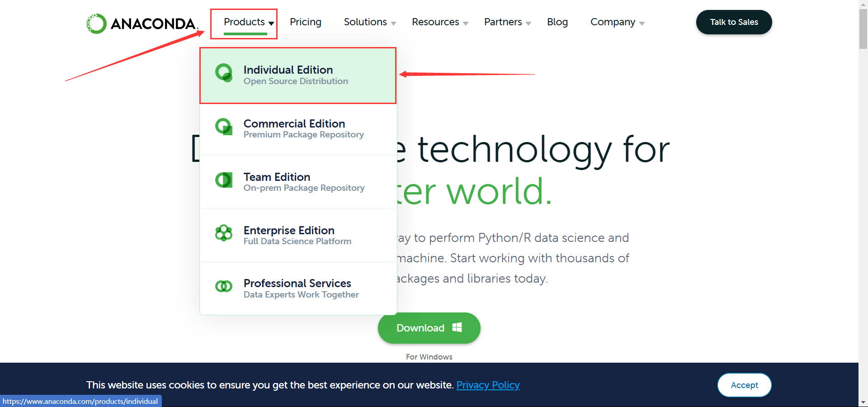
Task: Collapse the Products dropdown menu
Action: pos(249,22)
